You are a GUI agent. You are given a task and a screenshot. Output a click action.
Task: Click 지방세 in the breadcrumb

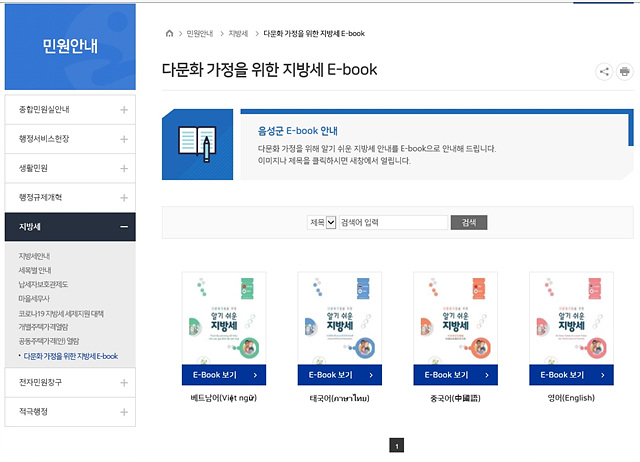coord(238,33)
